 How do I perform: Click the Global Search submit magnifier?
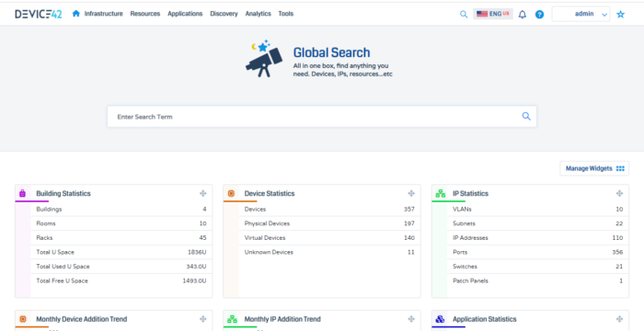coord(526,116)
